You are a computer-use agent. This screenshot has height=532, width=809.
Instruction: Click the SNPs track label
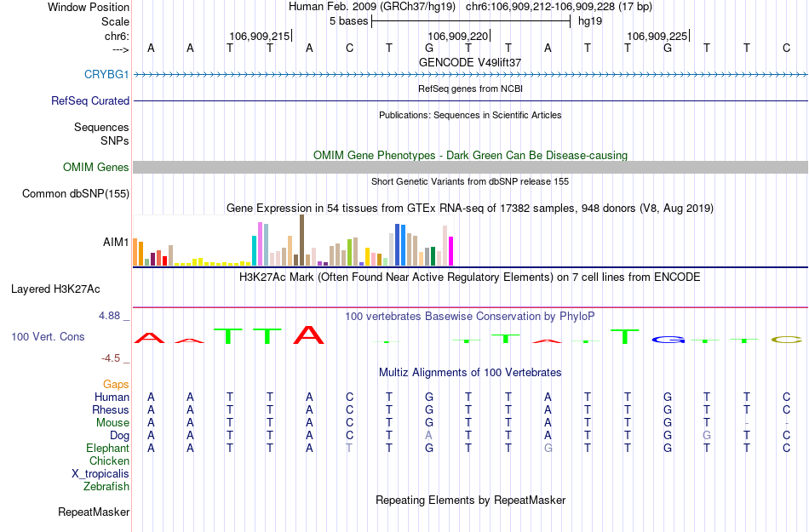115,140
